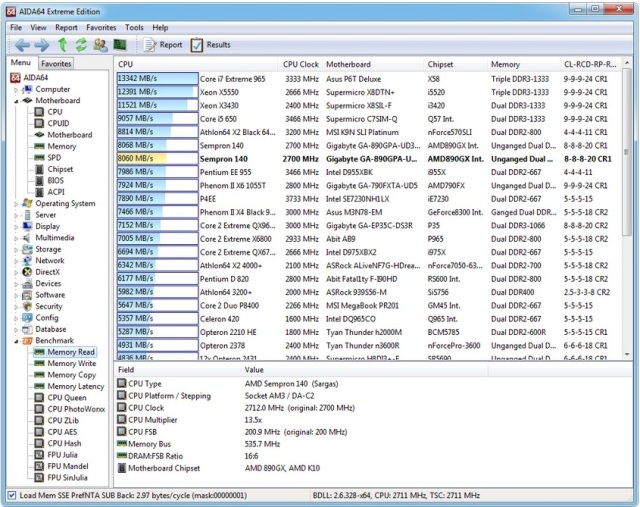Expand the Storage tree node
Image resolution: width=640 pixels, height=507 pixels.
[x=16, y=249]
